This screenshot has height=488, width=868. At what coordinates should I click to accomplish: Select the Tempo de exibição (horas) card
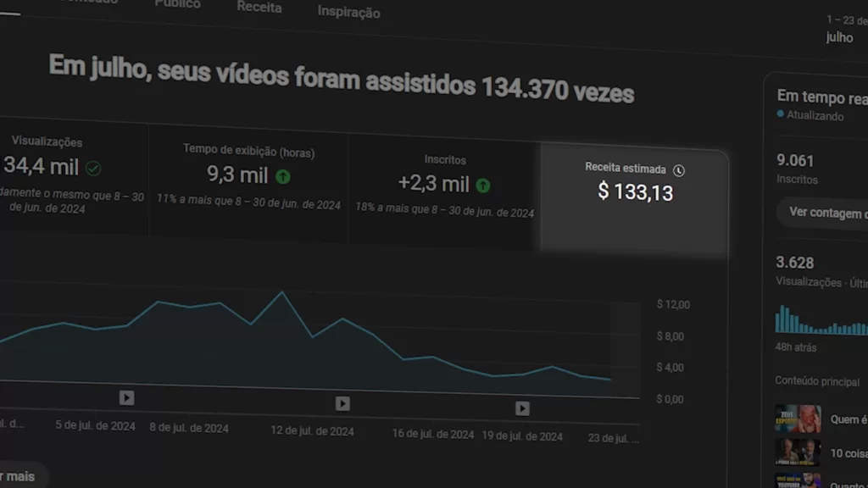point(248,183)
